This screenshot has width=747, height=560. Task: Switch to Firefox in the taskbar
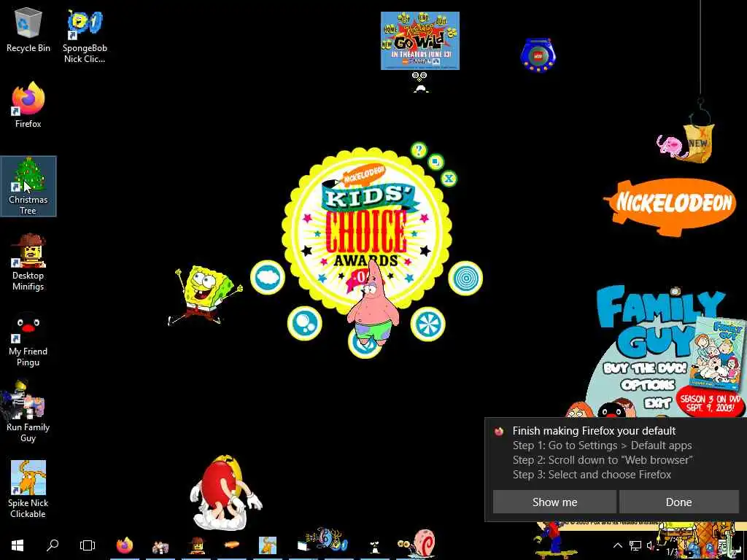coord(125,545)
